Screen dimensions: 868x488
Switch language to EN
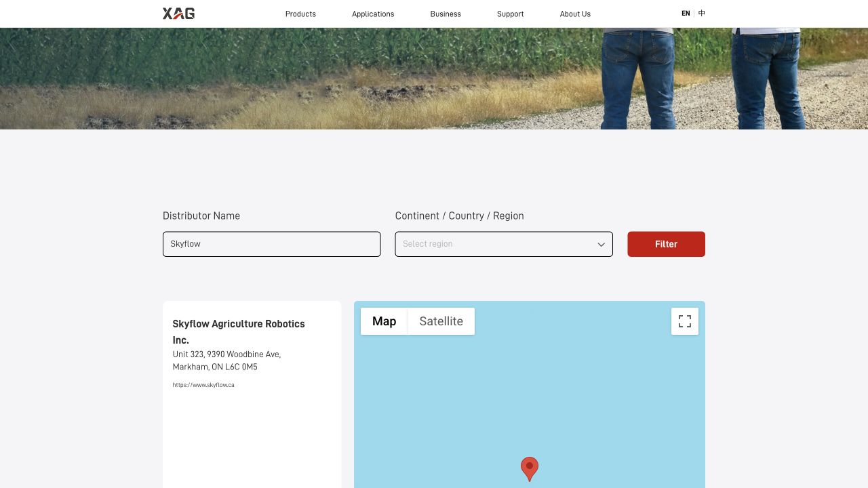(x=686, y=14)
